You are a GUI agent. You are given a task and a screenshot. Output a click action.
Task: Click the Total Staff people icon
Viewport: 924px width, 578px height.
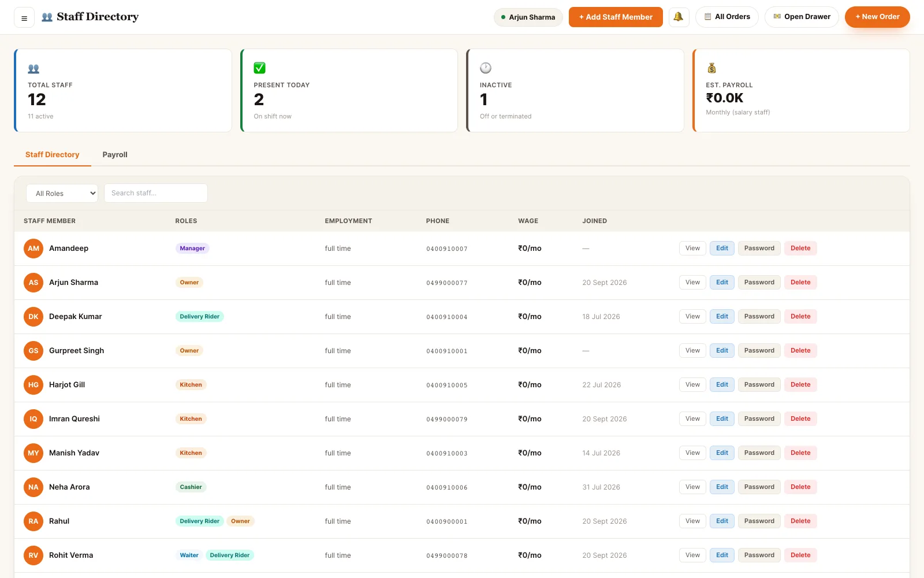point(33,69)
